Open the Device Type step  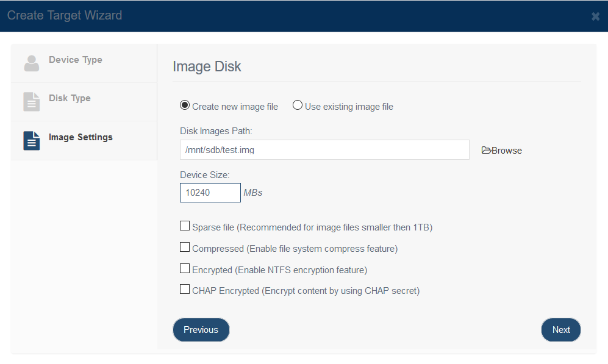[84, 63]
